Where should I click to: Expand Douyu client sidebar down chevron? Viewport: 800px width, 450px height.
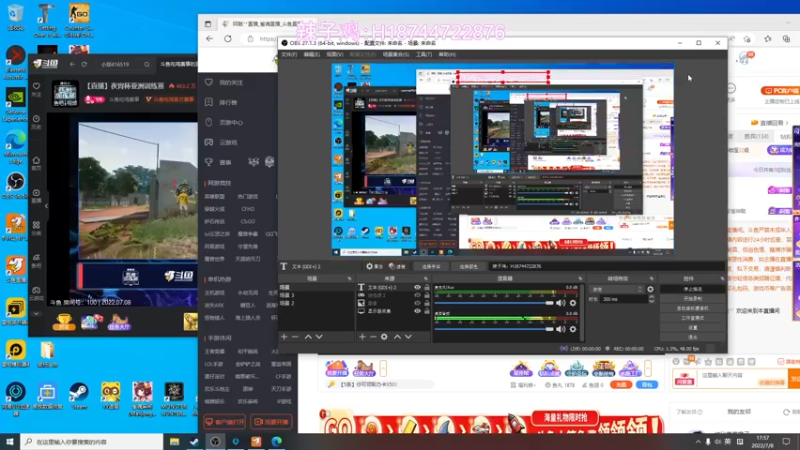[x=36, y=314]
